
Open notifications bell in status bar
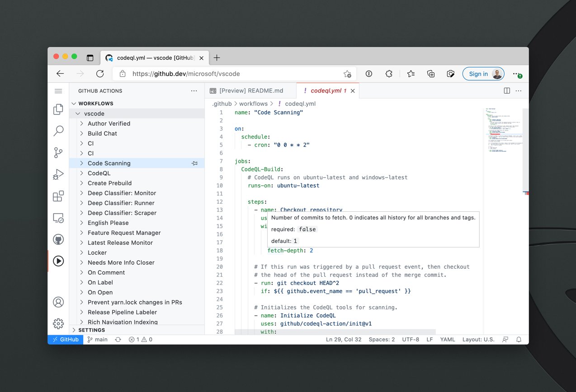point(519,340)
